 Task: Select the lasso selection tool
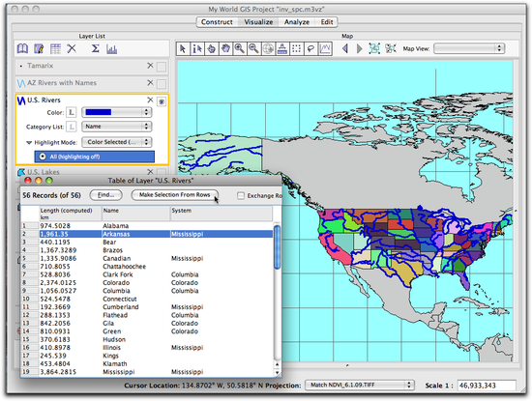310,49
